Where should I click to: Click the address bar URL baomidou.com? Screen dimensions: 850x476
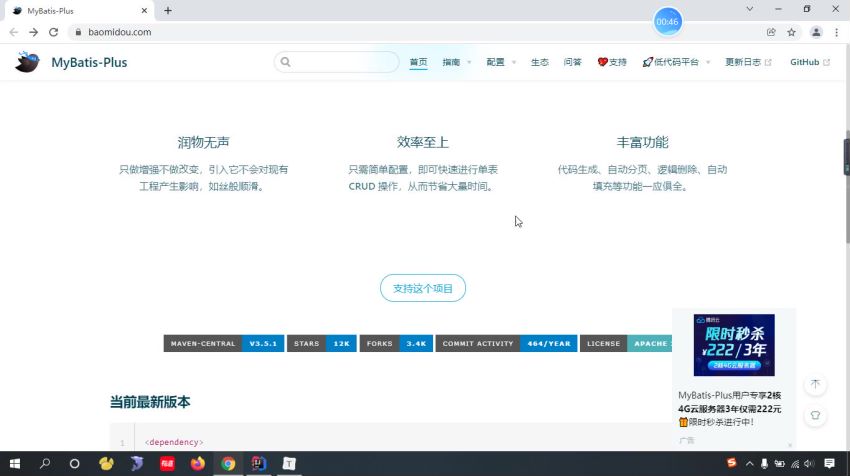click(119, 32)
